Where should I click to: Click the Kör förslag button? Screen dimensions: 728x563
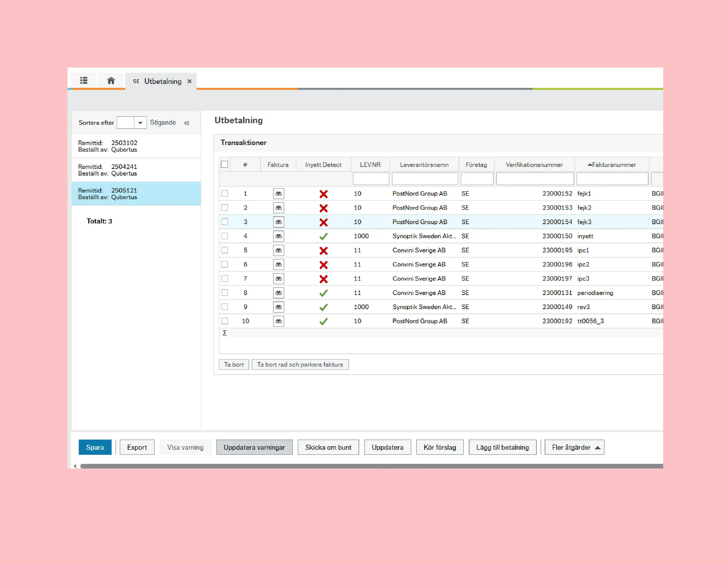(x=440, y=447)
